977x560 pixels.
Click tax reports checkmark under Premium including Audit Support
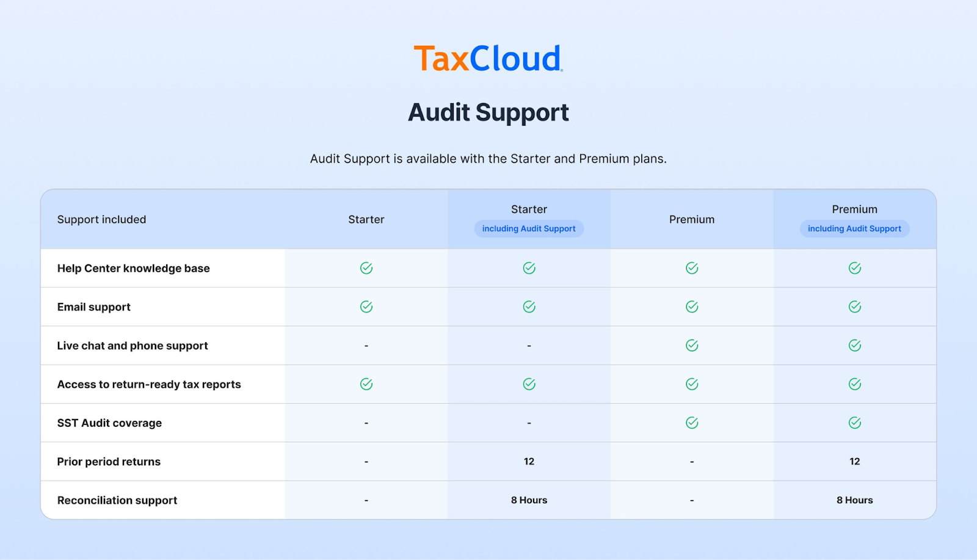855,384
